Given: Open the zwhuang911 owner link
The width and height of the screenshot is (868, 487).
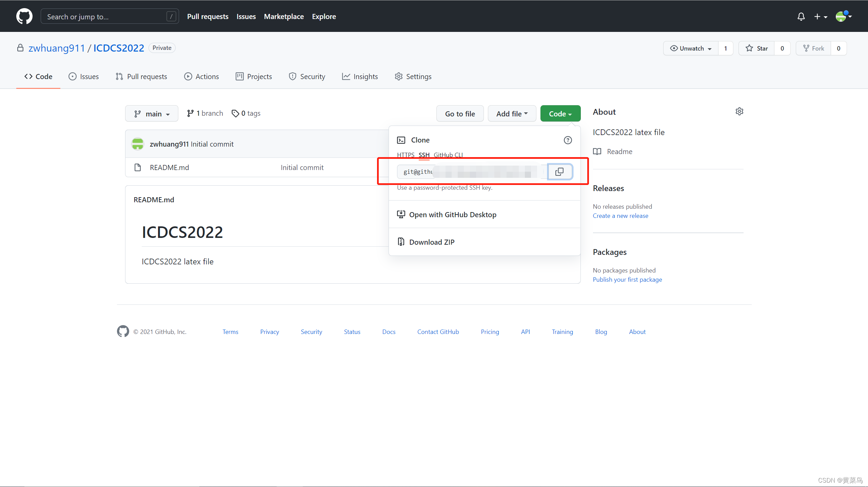Looking at the screenshot, I should click(x=56, y=48).
